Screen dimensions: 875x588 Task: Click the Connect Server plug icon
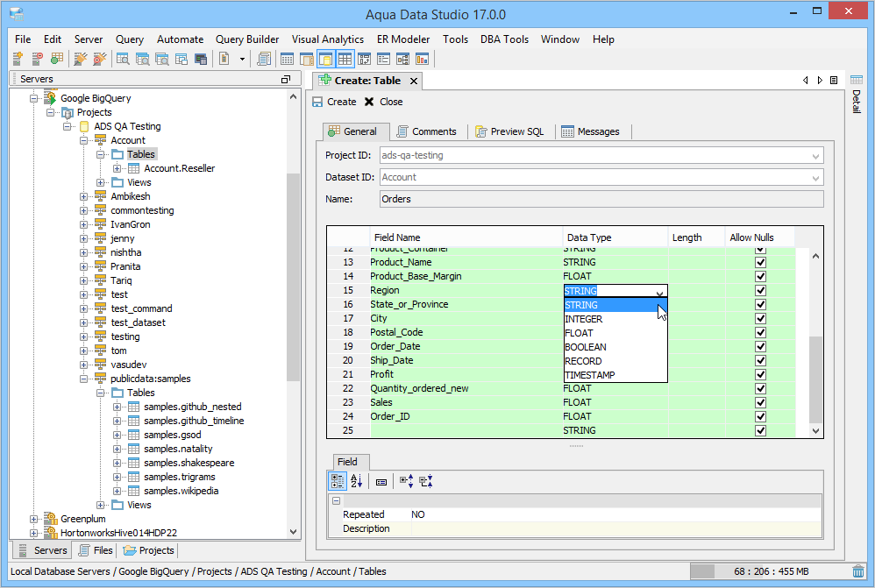pos(81,59)
